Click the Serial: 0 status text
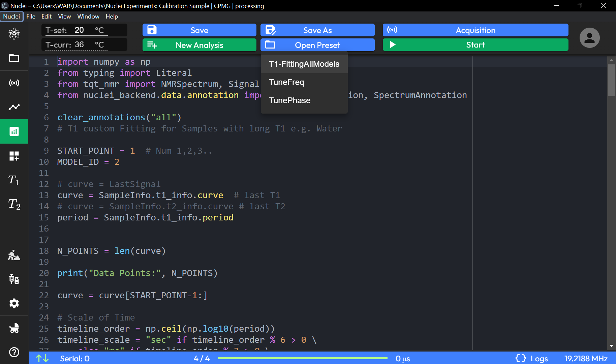 pos(75,359)
